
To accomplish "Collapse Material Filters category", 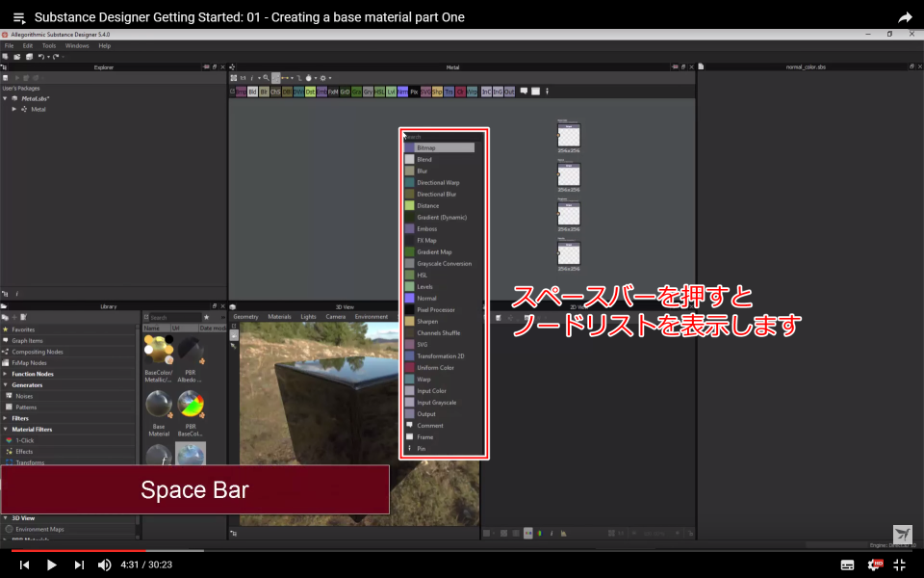I will point(6,430).
